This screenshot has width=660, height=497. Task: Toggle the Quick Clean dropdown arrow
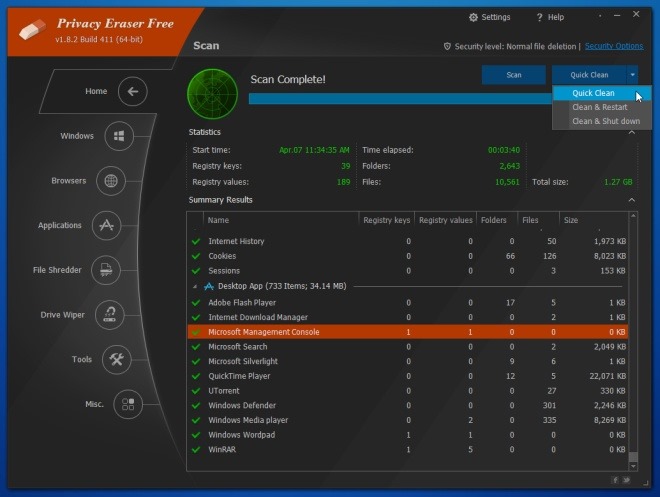click(x=632, y=75)
